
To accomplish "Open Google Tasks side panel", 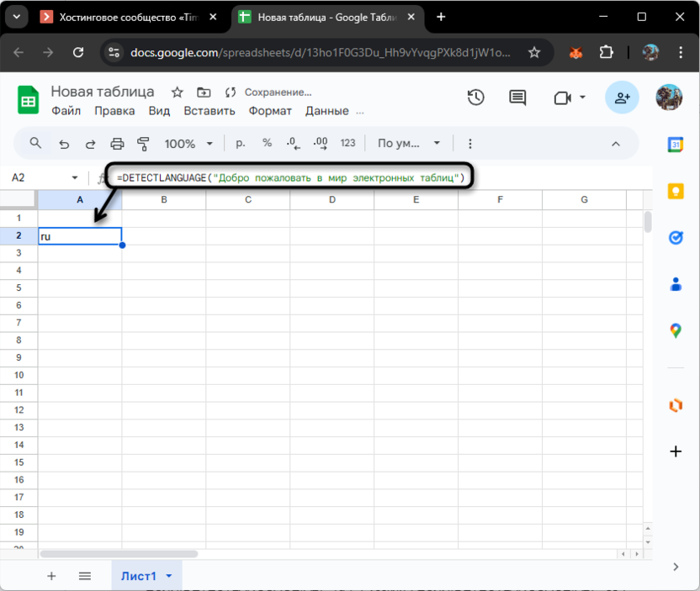I will pyautogui.click(x=676, y=237).
